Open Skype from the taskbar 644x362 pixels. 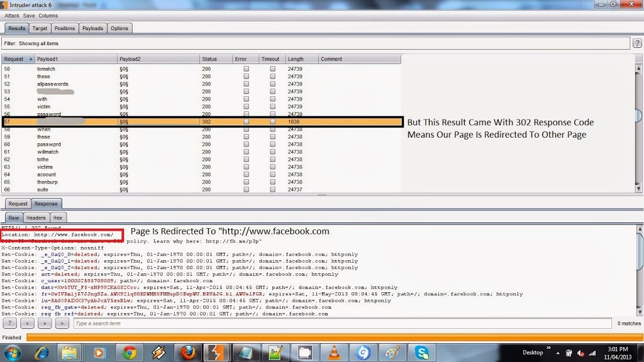[x=422, y=353]
